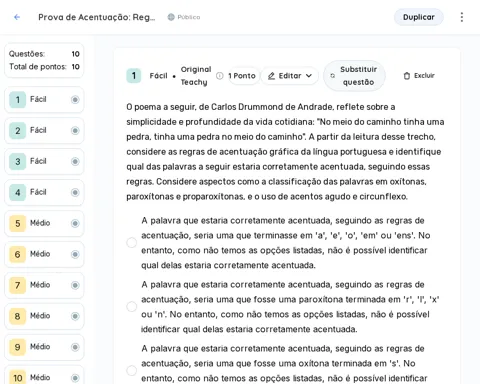The image size is (480, 384).
Task: Open question 1 Fácil in the sidebar
Action: [x=44, y=99]
